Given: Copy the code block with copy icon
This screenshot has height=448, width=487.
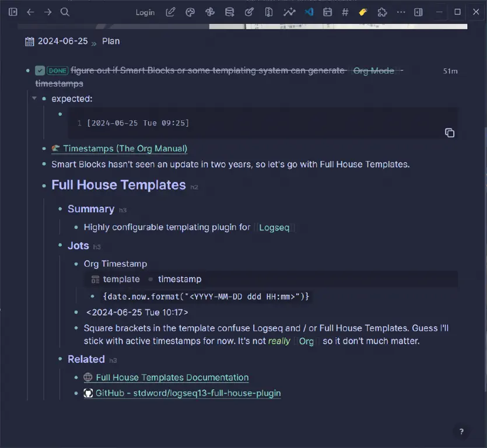Looking at the screenshot, I should tap(450, 132).
